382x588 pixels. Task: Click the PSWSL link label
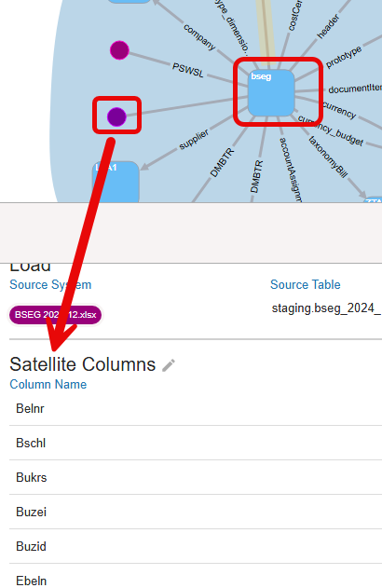(188, 70)
